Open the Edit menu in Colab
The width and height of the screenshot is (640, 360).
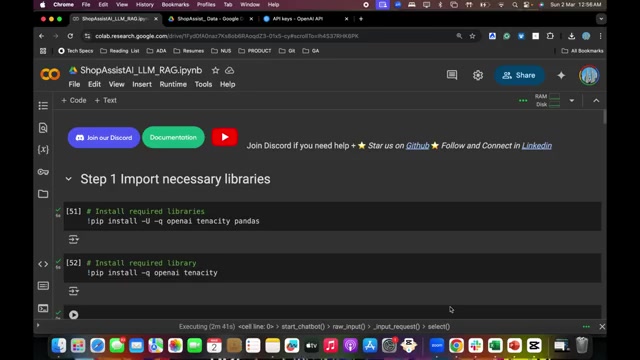94,84
